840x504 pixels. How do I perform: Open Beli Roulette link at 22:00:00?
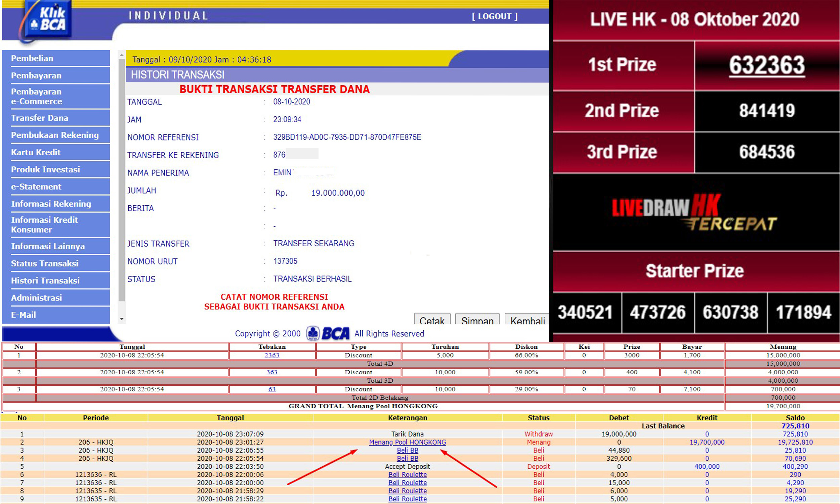pos(408,483)
